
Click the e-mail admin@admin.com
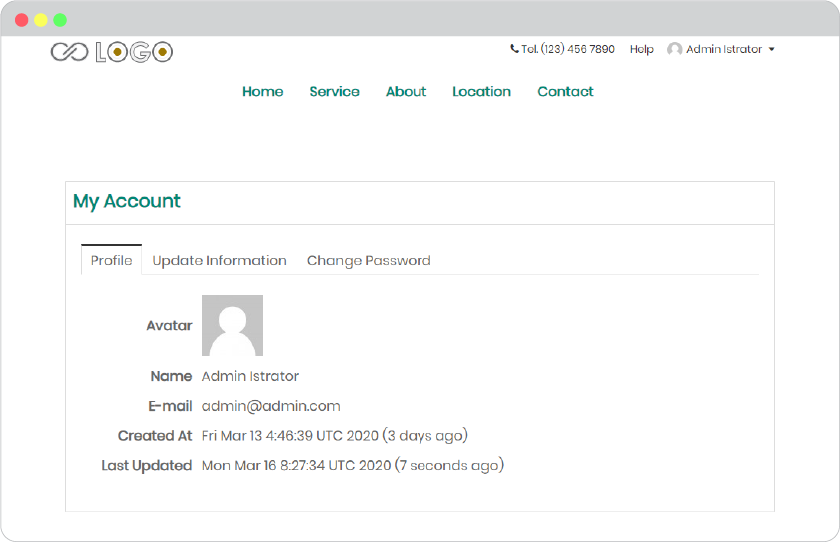[271, 406]
